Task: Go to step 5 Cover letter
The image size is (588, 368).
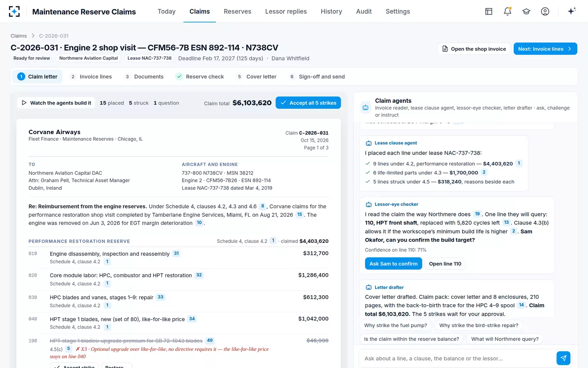Action: coord(256,76)
